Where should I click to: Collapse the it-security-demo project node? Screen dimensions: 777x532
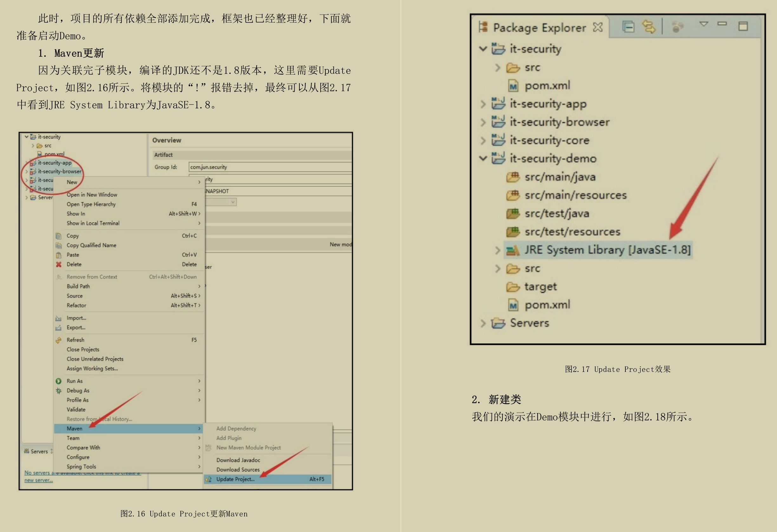click(483, 158)
